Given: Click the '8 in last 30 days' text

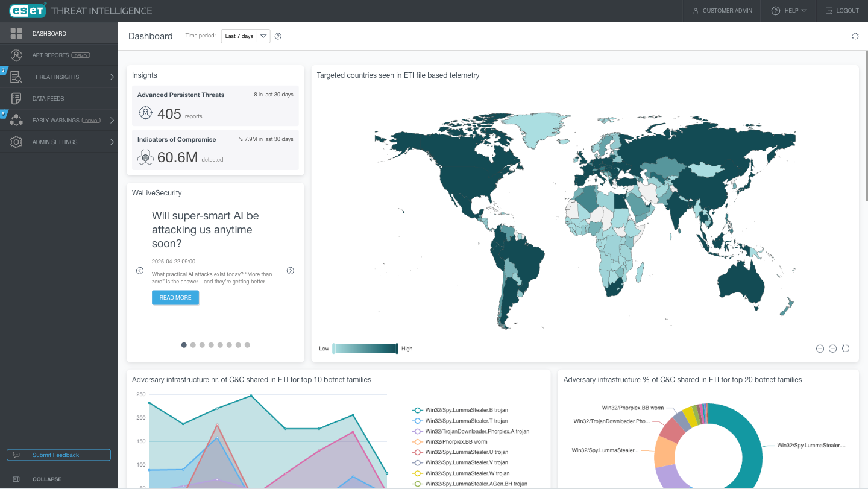Looking at the screenshot, I should pos(274,95).
